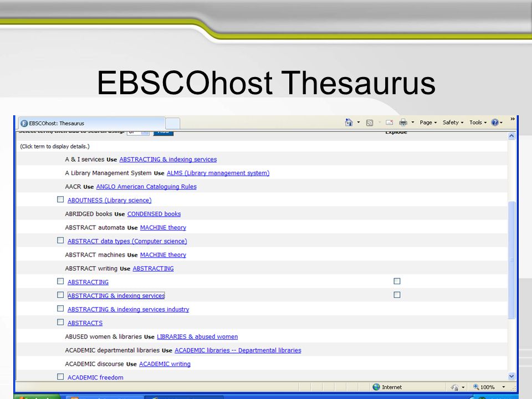Select the EBSCOhost: Thesaurus browser tab
The width and height of the screenshot is (532, 399).
point(91,123)
